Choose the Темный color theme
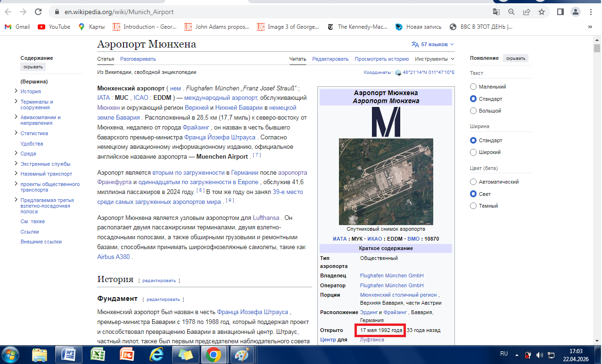Viewport: 602px width, 364px height. click(x=473, y=206)
